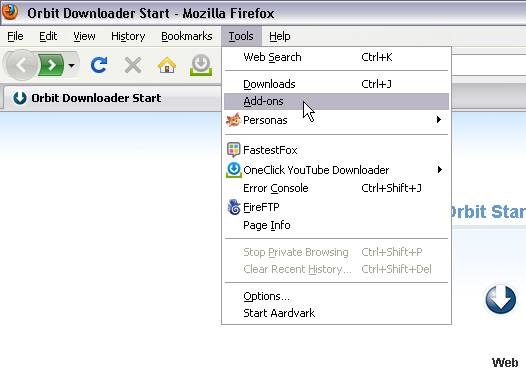Screen dimensions: 526x374
Task: Click the green Forward arrow button
Action: point(51,65)
